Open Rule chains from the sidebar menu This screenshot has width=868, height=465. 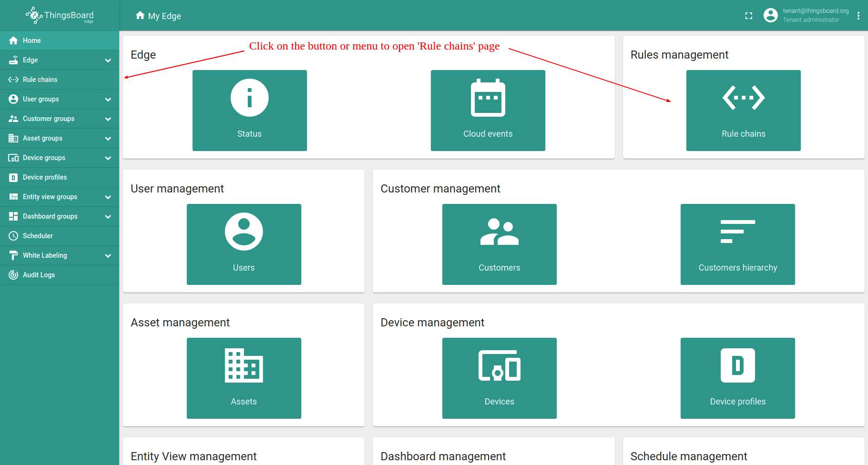[60, 80]
